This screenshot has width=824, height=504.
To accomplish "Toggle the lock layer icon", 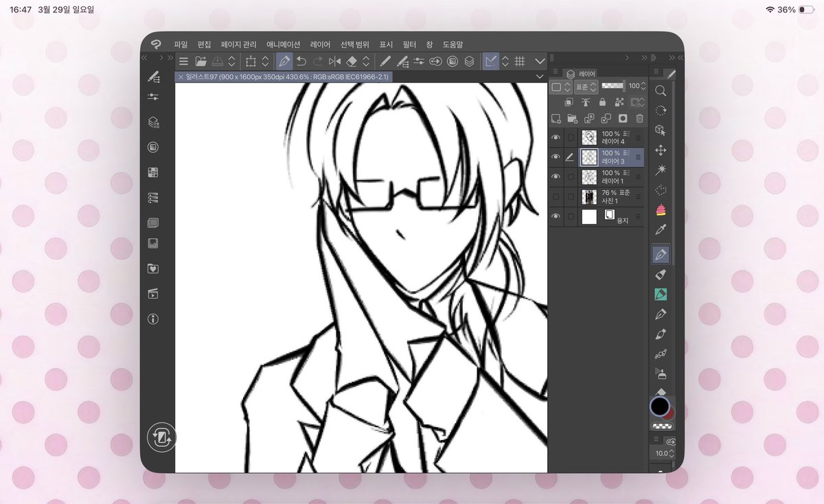I will pos(602,102).
